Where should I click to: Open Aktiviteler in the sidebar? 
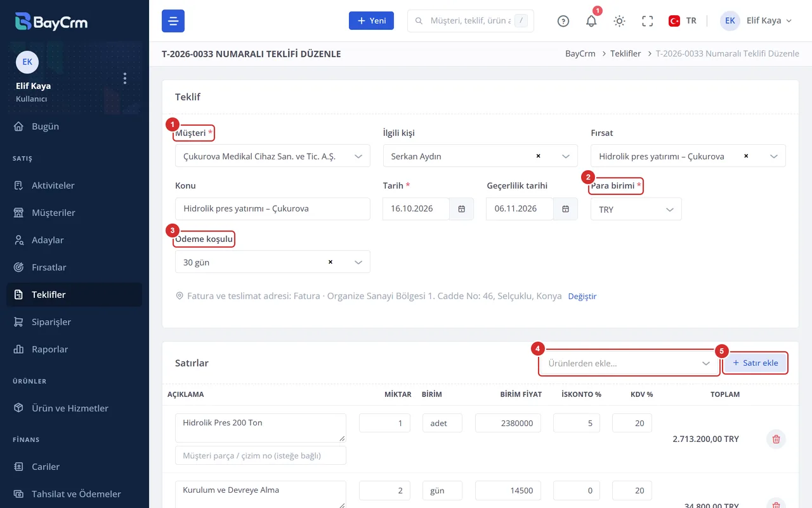[x=74, y=185]
